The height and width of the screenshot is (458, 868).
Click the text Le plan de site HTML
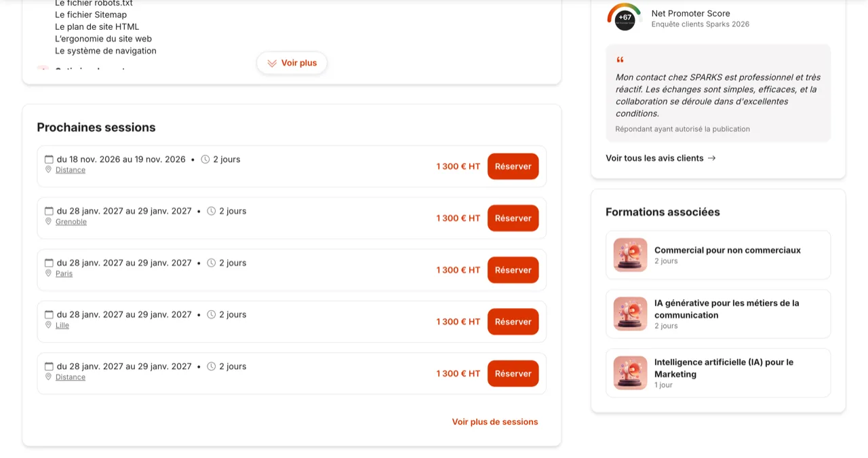97,27
